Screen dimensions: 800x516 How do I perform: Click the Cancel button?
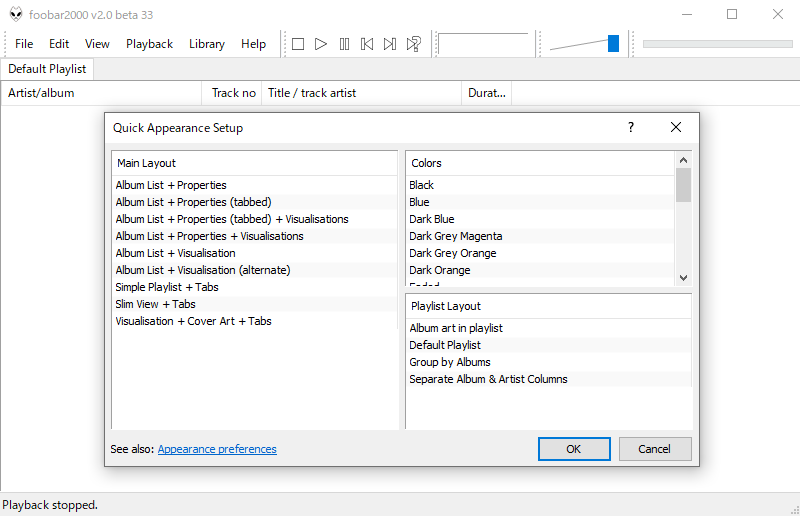tap(655, 449)
